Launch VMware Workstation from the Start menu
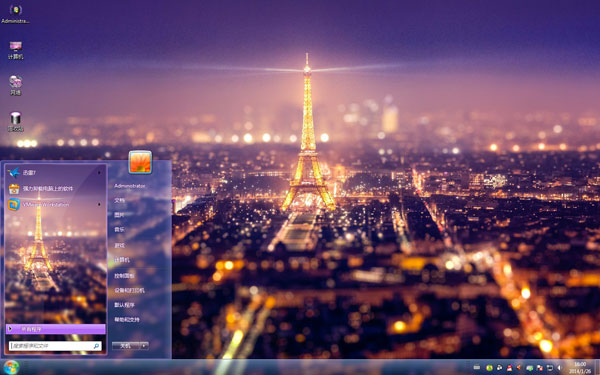This screenshot has width=600, height=375. tap(56, 204)
